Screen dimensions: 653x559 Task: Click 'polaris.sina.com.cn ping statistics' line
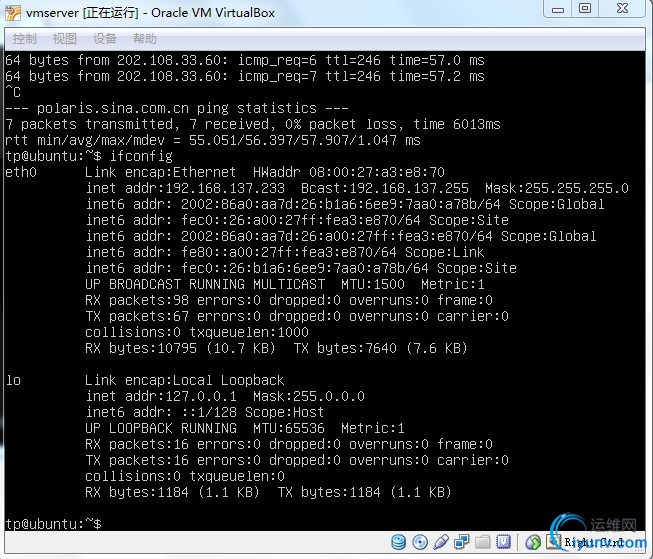point(177,108)
